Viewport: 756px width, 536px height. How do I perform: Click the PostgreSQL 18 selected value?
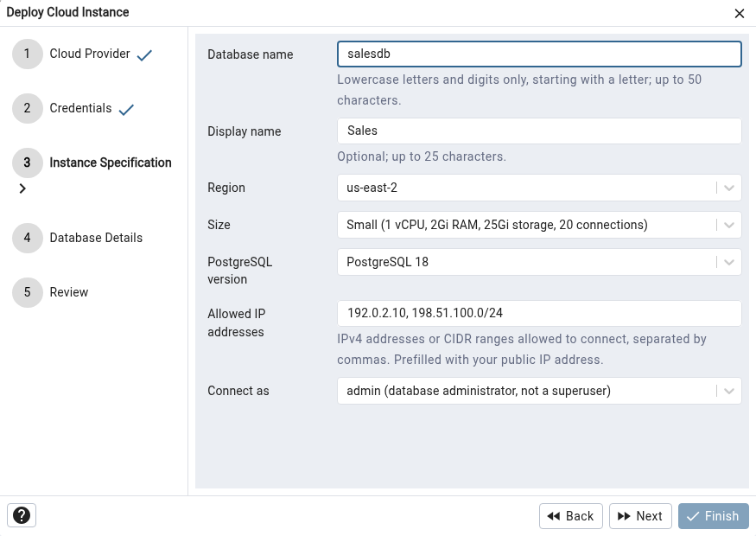[x=388, y=262]
